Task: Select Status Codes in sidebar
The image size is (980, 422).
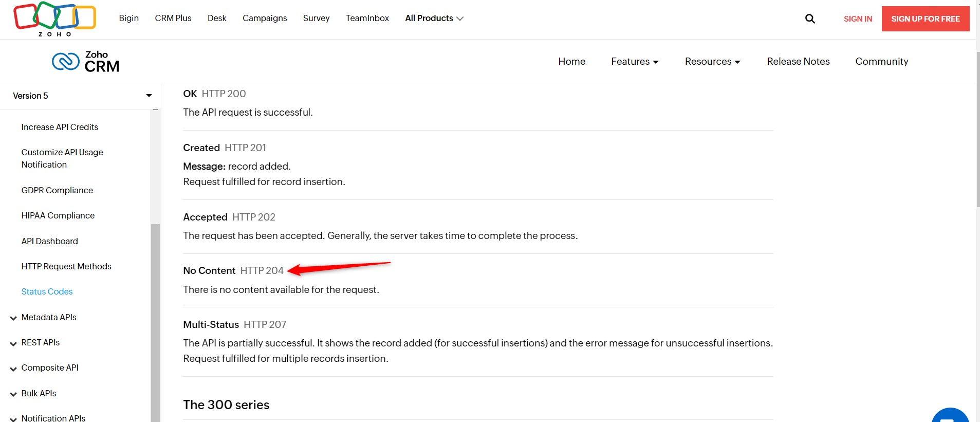Action: [47, 292]
